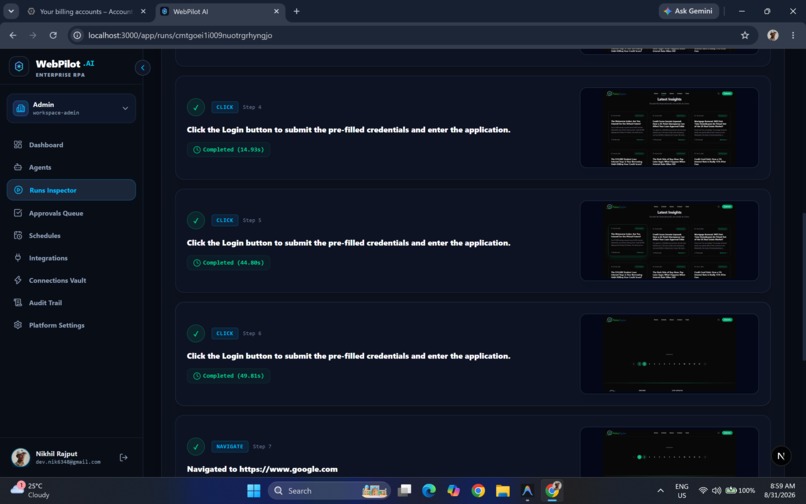Go back in browser
The width and height of the screenshot is (806, 504).
tap(13, 35)
